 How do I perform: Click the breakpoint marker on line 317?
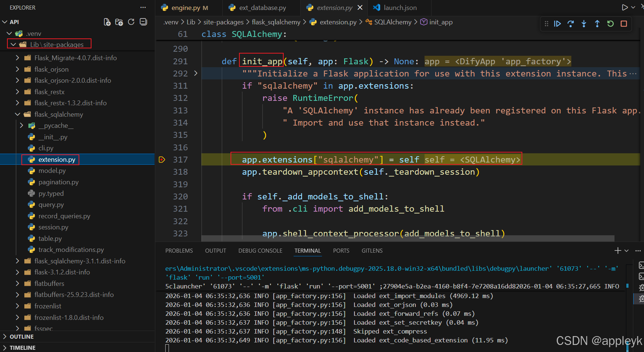click(162, 160)
